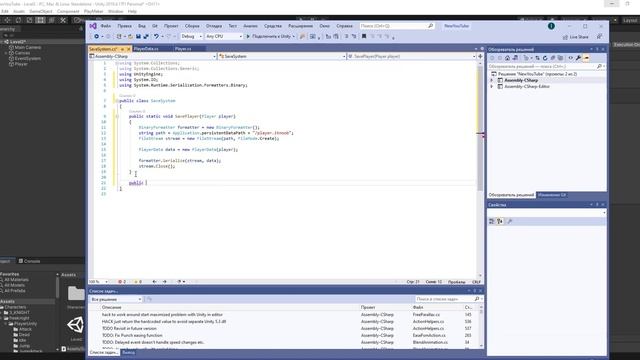Click the property pages wrench in Properties panel
640x360 pixels.
tap(509, 221)
